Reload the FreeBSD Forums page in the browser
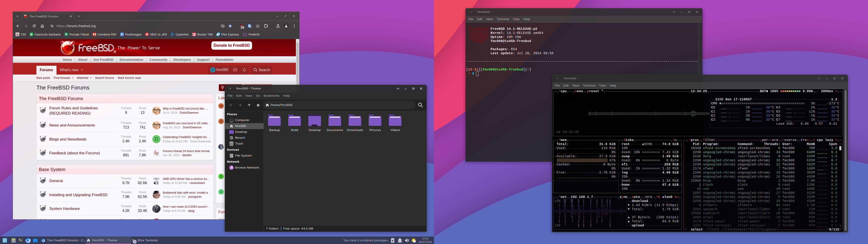The height and width of the screenshot is (244, 868). (x=34, y=26)
